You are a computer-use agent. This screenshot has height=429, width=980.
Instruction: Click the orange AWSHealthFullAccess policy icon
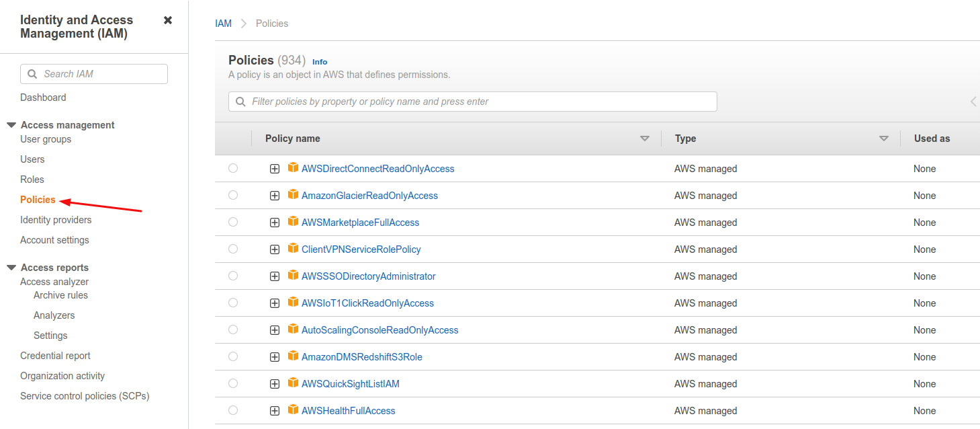pos(293,409)
